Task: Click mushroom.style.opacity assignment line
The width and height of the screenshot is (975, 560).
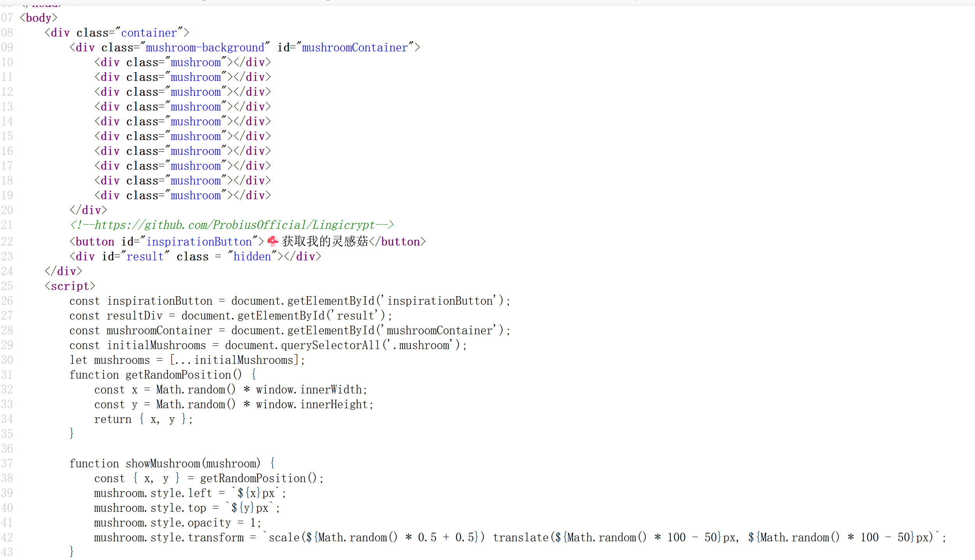Action: point(177,523)
